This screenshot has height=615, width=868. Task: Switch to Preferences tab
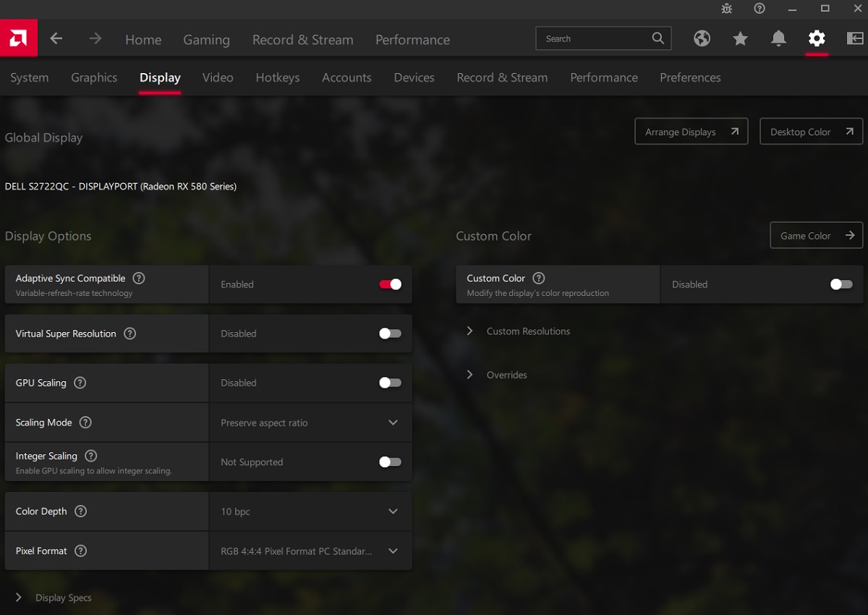[690, 77]
